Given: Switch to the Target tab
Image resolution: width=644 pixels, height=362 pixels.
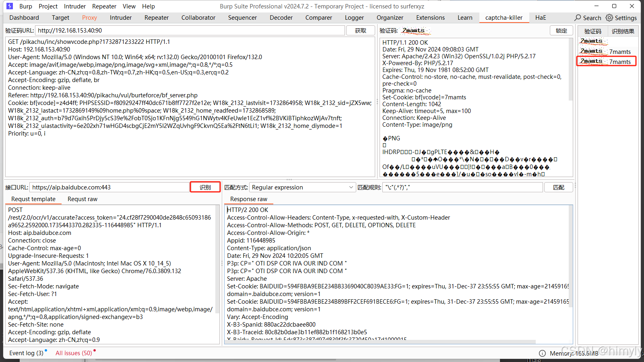Looking at the screenshot, I should coord(60,18).
